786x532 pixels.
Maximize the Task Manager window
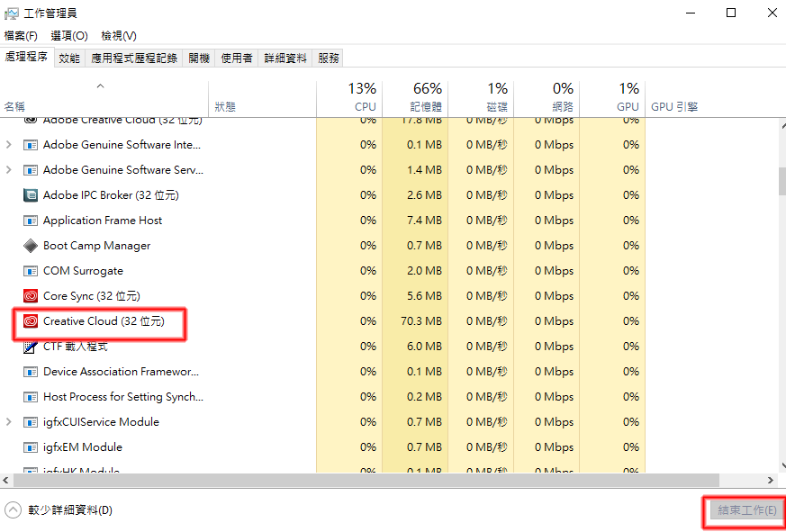(x=731, y=14)
